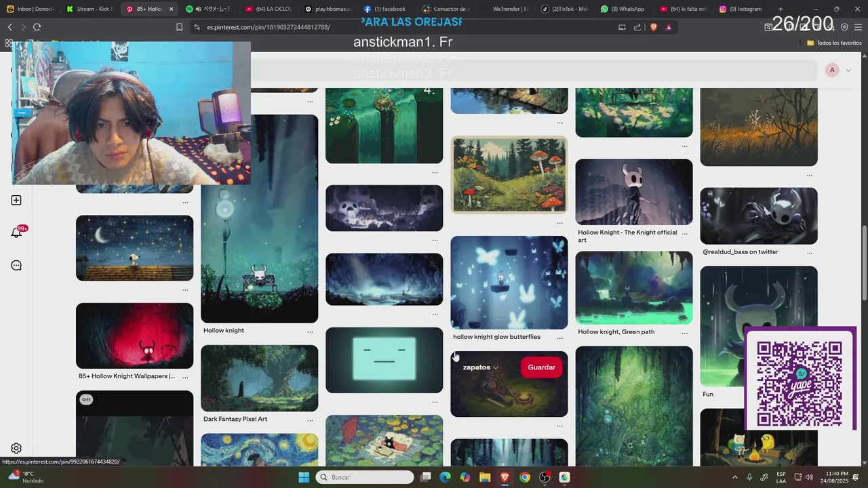Open the 18°C Nublado weather widget

point(26,477)
